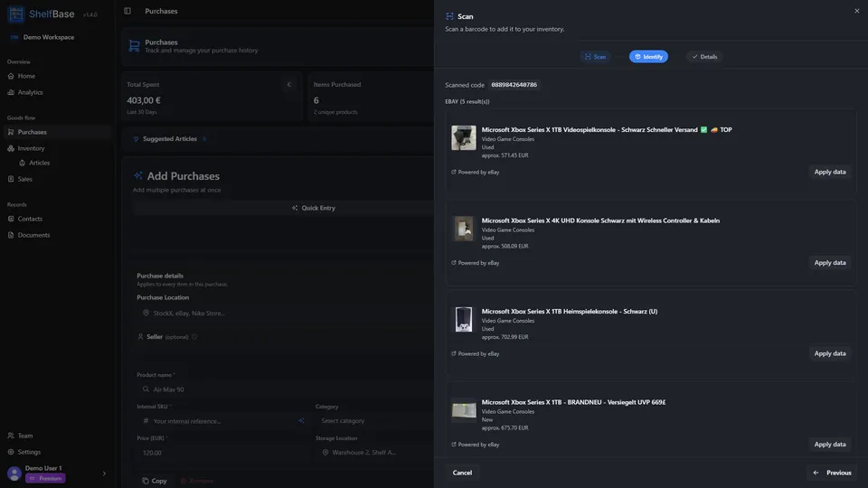
Task: Open Contacts in the sidebar
Action: coord(58,219)
